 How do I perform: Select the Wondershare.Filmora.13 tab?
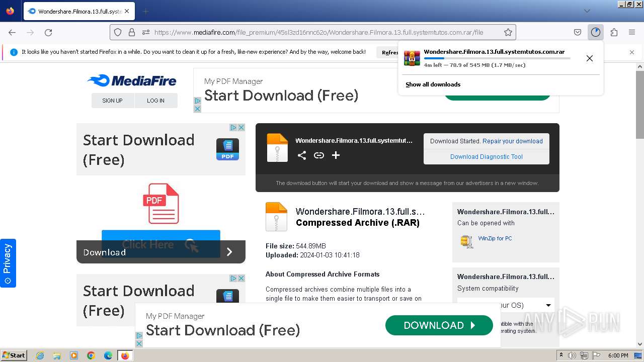79,11
